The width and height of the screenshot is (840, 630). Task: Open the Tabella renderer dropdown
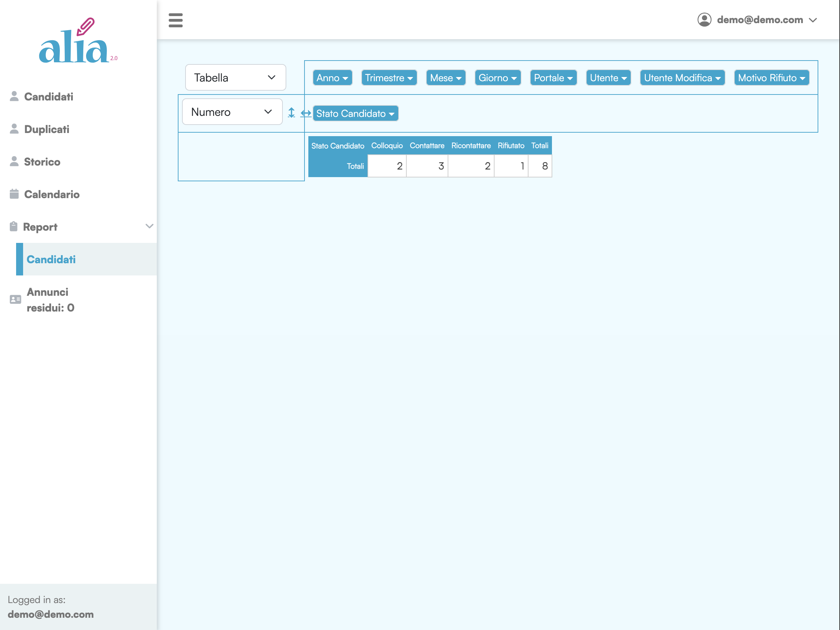235,77
